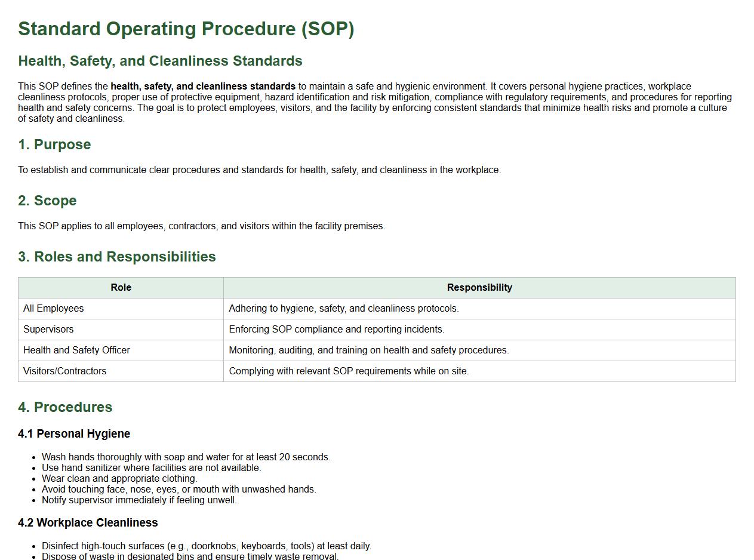754x560 pixels.
Task: Click the 'Role' table column header
Action: pyautogui.click(x=121, y=288)
